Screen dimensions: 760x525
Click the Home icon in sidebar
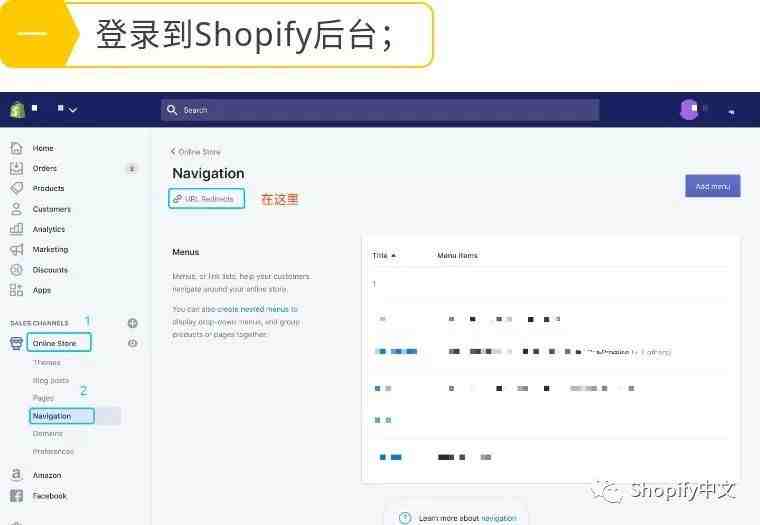pyautogui.click(x=16, y=148)
